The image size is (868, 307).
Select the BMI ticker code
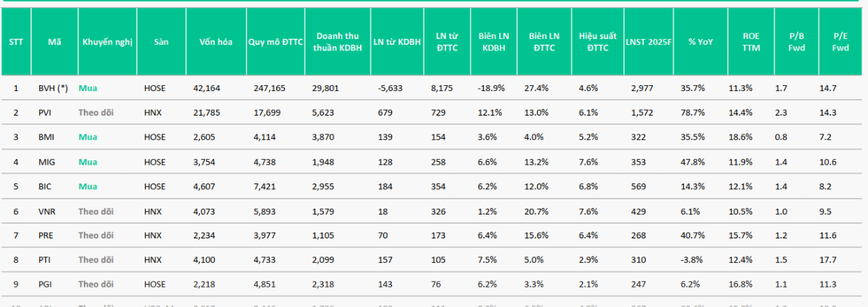46,137
